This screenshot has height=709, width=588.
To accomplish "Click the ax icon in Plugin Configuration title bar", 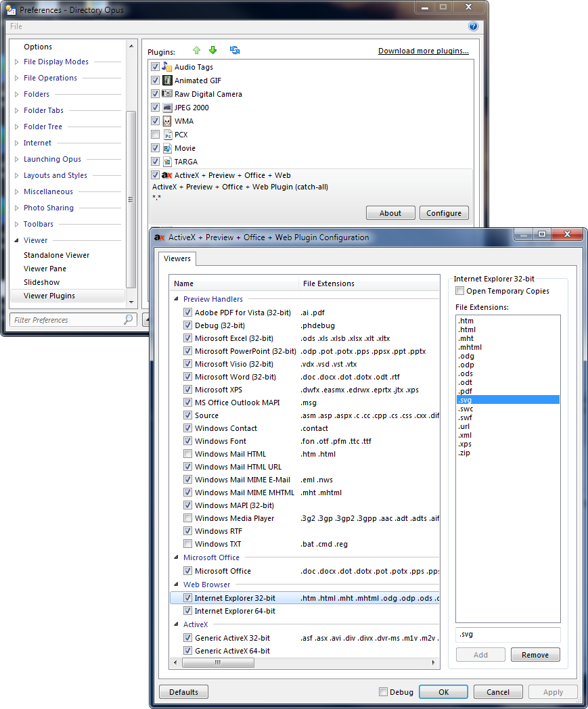I will point(159,237).
